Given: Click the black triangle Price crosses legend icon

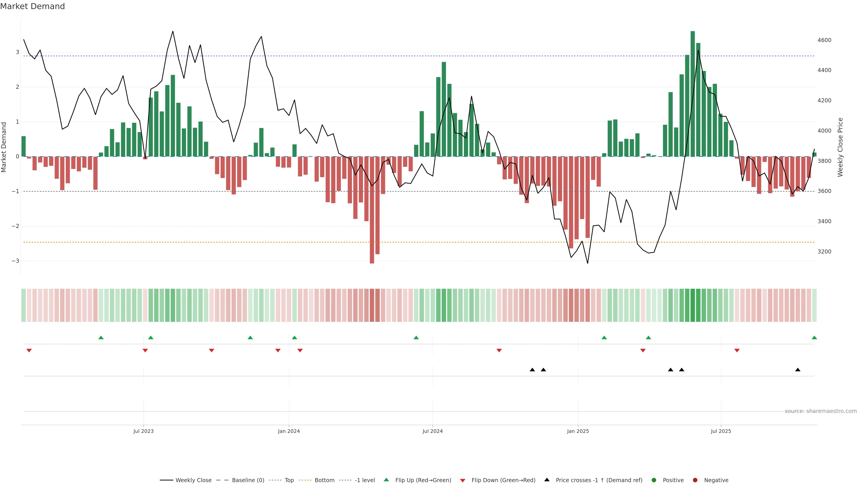Looking at the screenshot, I should (x=547, y=480).
